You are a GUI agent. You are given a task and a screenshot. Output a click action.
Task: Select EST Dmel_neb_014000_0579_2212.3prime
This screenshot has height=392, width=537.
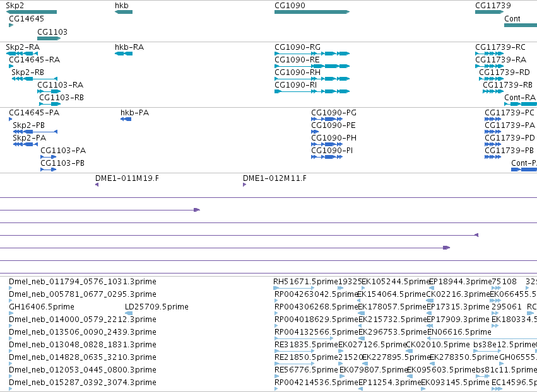83,320
